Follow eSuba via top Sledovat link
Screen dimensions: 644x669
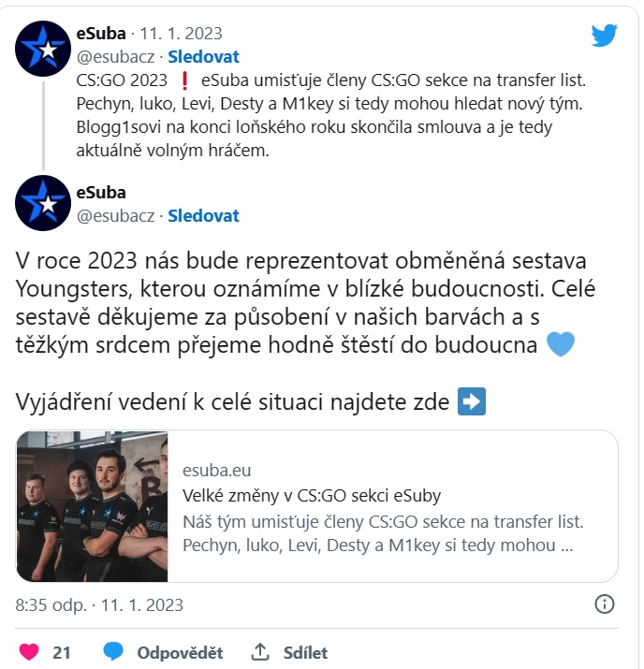tap(203, 57)
